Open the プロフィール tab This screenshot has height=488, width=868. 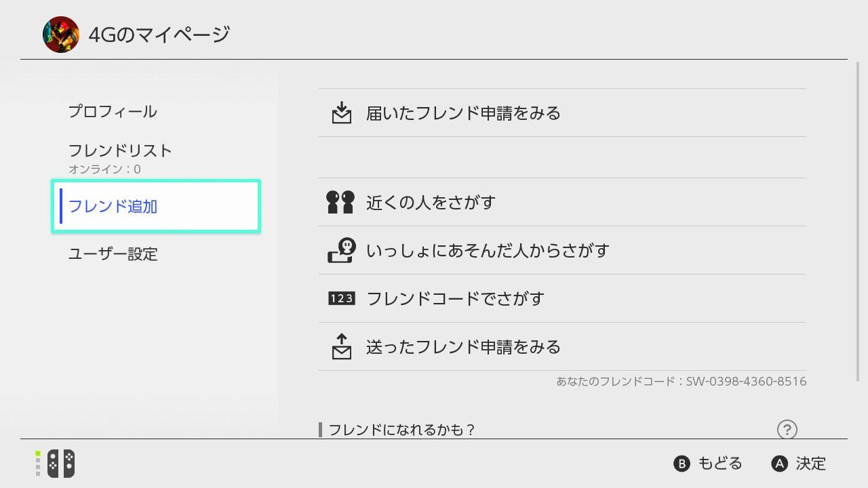[113, 111]
